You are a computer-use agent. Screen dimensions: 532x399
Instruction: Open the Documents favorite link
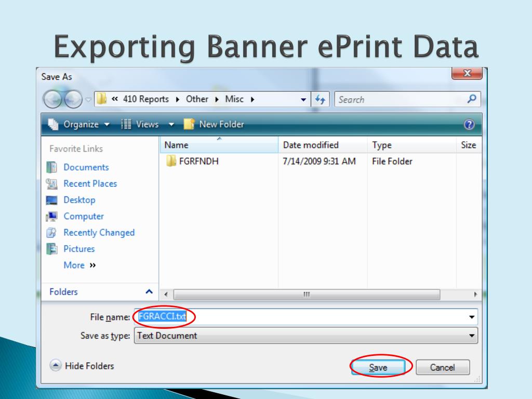[86, 167]
